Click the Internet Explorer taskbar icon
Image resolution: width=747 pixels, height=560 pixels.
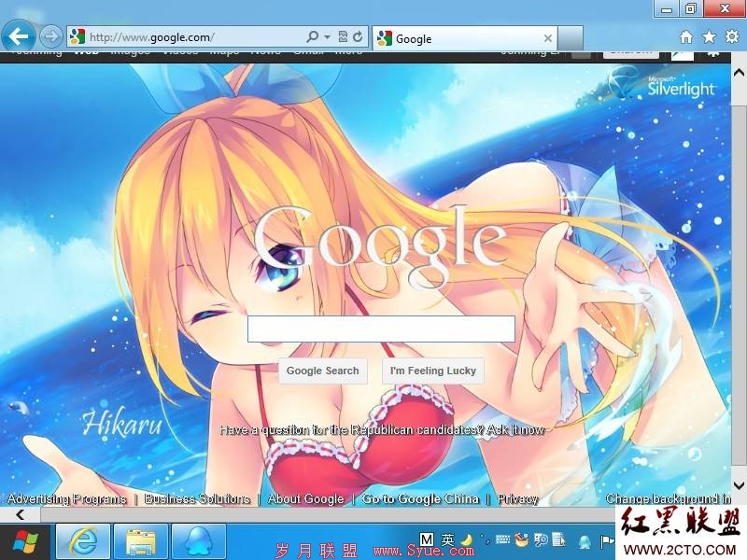point(83,542)
